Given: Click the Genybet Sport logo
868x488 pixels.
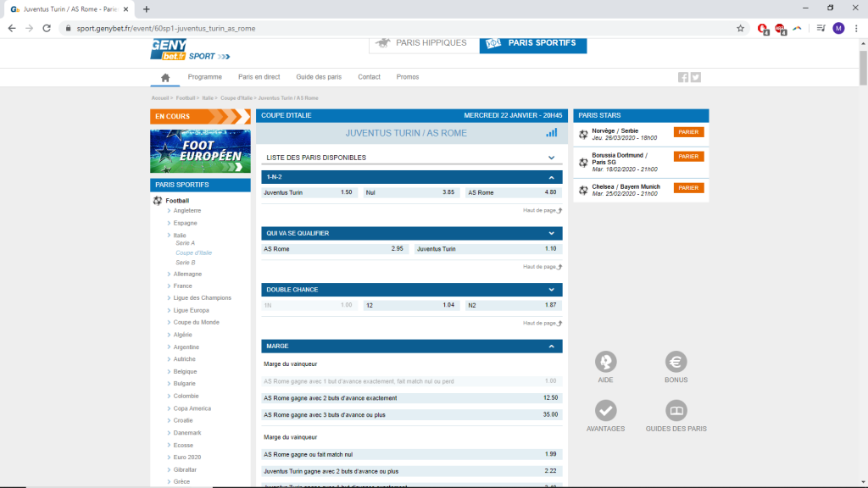Looking at the screenshot, I should 190,50.
